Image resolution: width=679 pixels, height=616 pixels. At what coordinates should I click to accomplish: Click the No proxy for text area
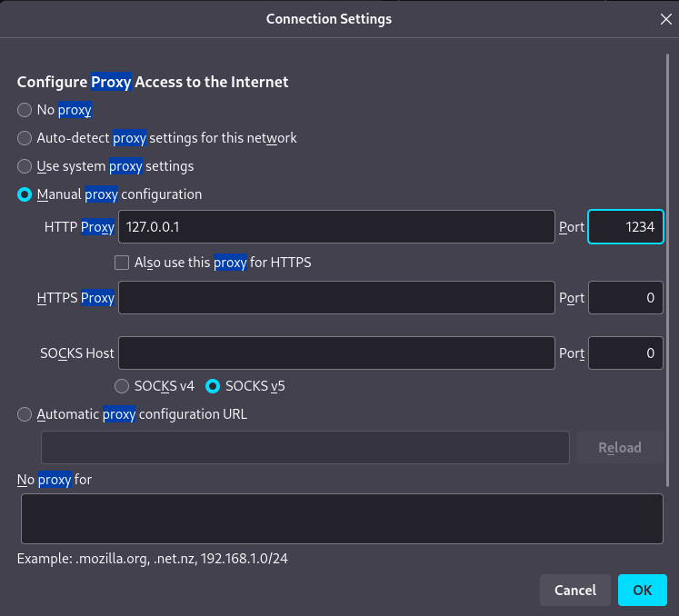click(x=342, y=519)
